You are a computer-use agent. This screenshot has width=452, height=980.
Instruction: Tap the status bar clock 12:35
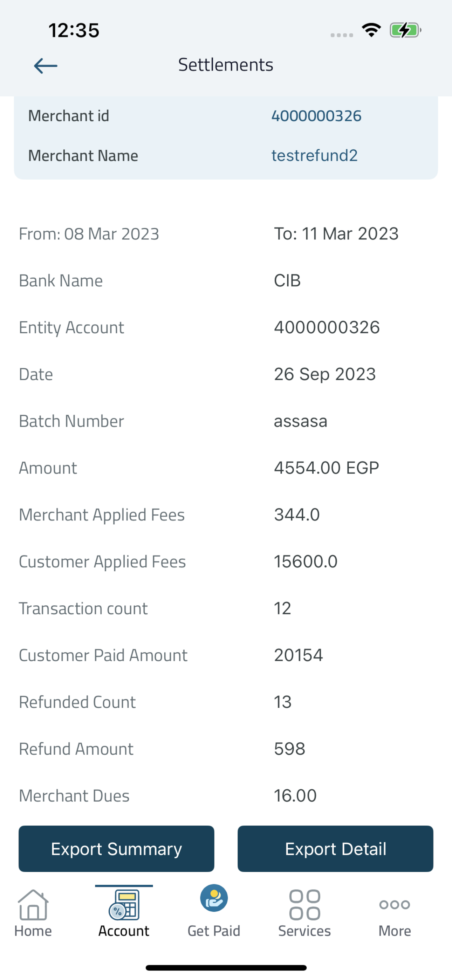tap(74, 30)
